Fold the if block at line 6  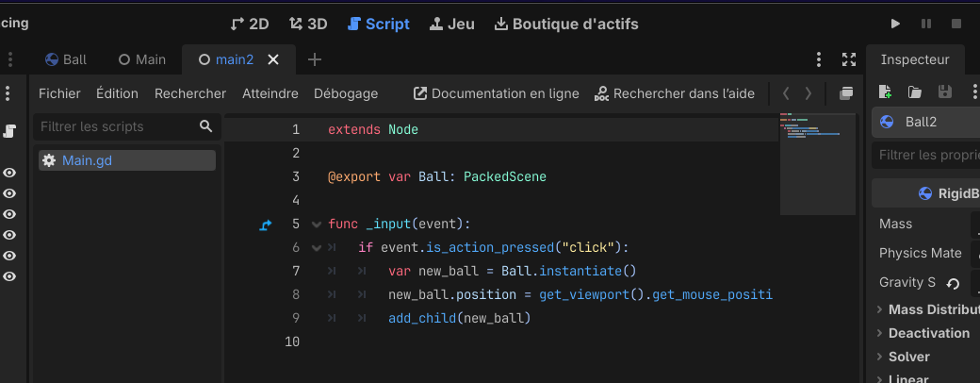tap(317, 248)
